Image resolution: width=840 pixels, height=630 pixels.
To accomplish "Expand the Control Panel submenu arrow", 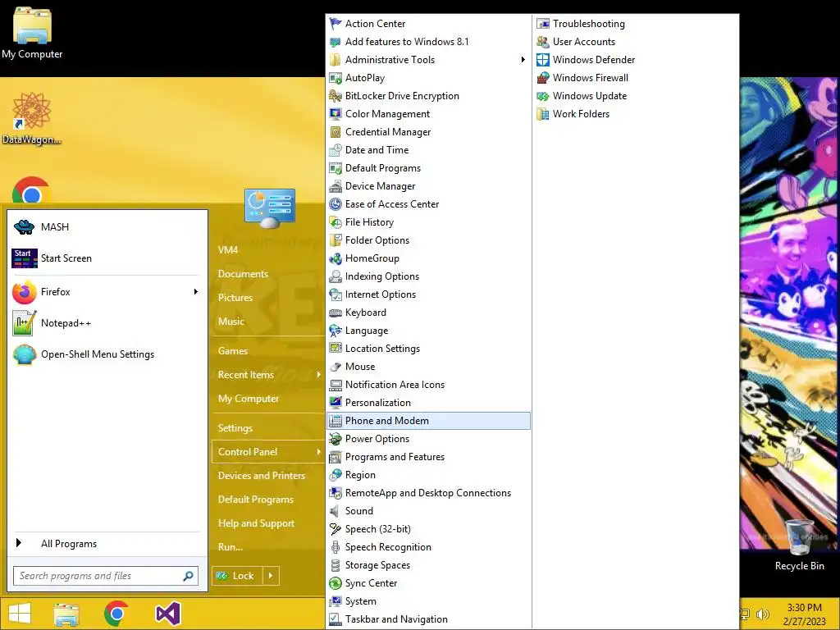I will [318, 452].
